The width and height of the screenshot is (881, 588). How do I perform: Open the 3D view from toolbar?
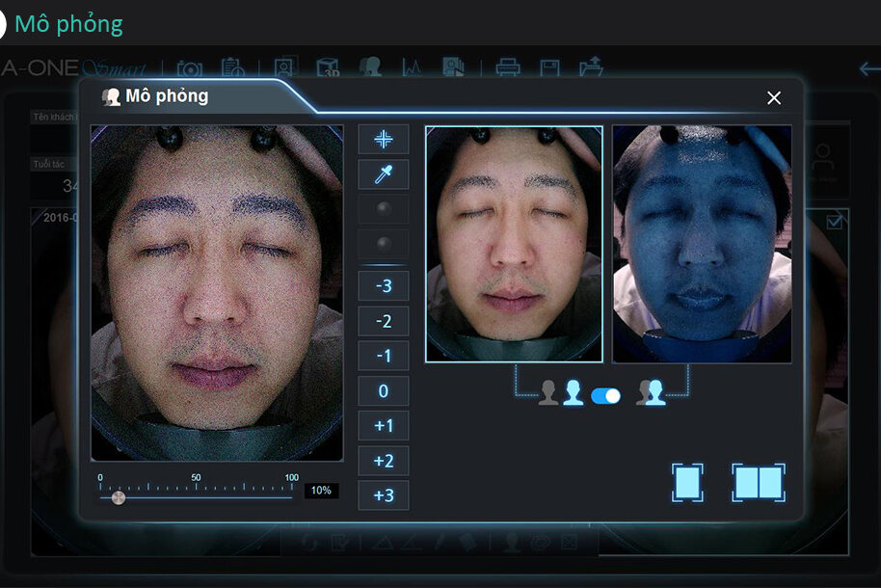coord(329,68)
